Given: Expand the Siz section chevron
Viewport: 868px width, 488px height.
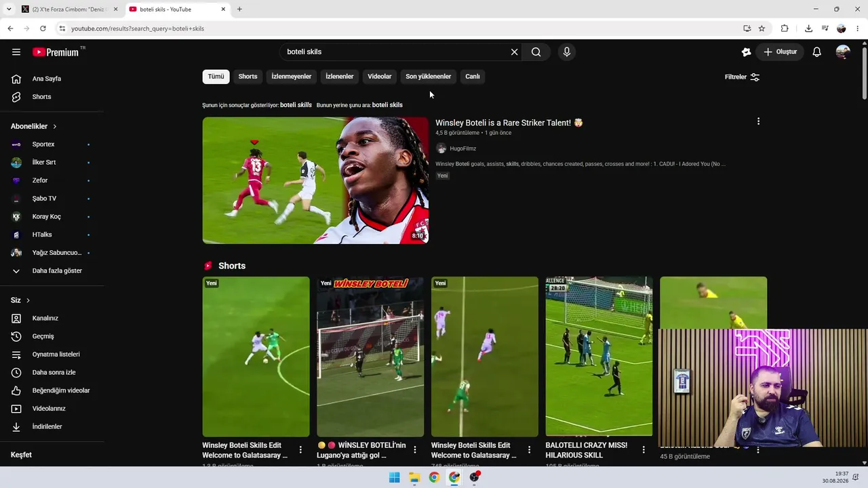Looking at the screenshot, I should click(x=28, y=300).
